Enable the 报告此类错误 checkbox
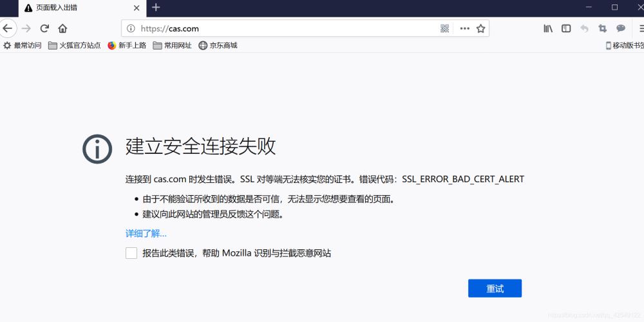The height and width of the screenshot is (322, 644). click(131, 253)
